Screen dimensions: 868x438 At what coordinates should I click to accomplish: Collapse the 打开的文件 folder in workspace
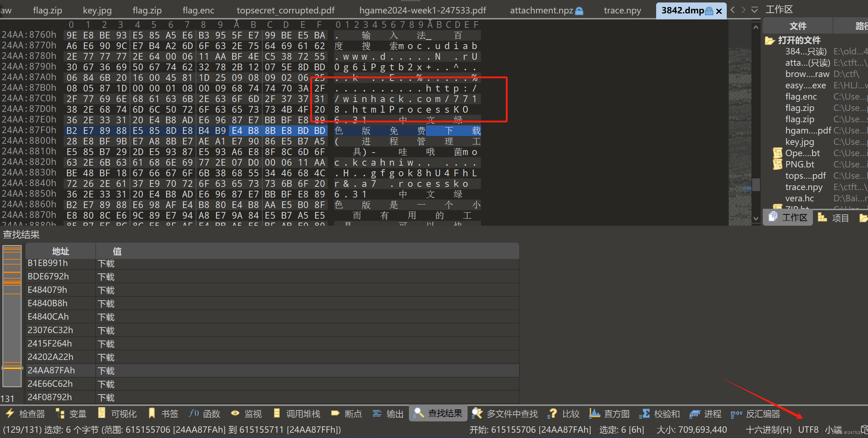[770, 41]
